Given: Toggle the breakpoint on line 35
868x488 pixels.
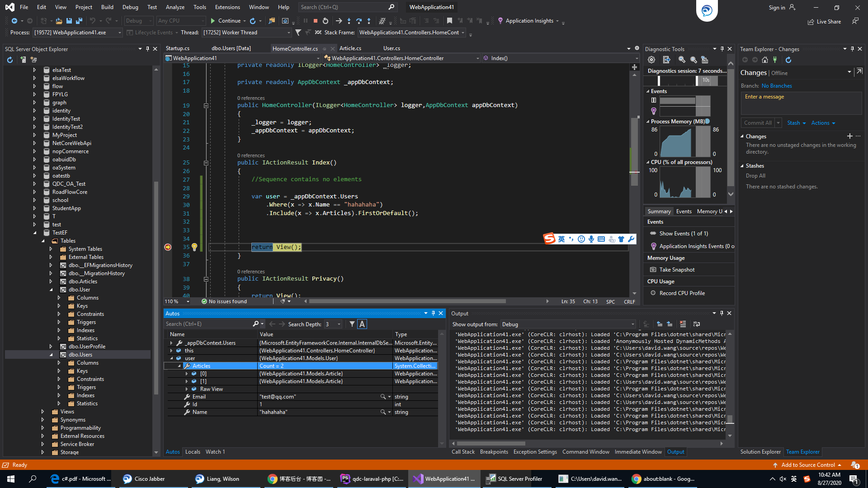Looking at the screenshot, I should pyautogui.click(x=168, y=247).
